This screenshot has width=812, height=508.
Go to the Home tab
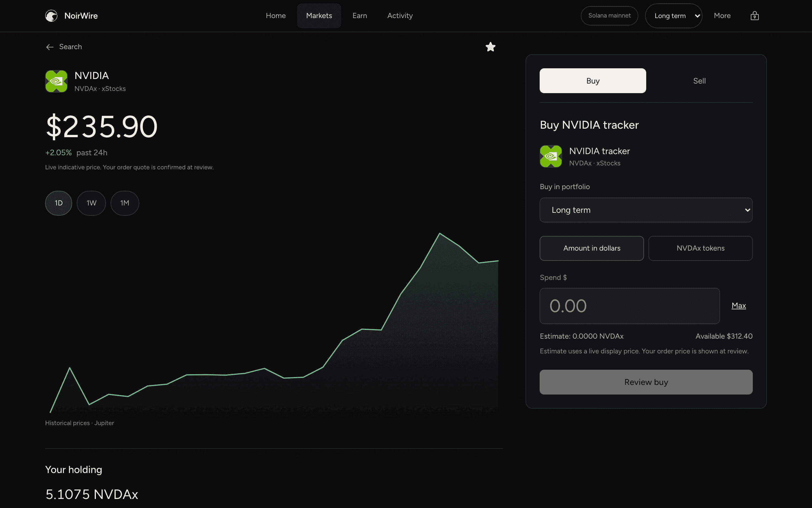(275, 16)
